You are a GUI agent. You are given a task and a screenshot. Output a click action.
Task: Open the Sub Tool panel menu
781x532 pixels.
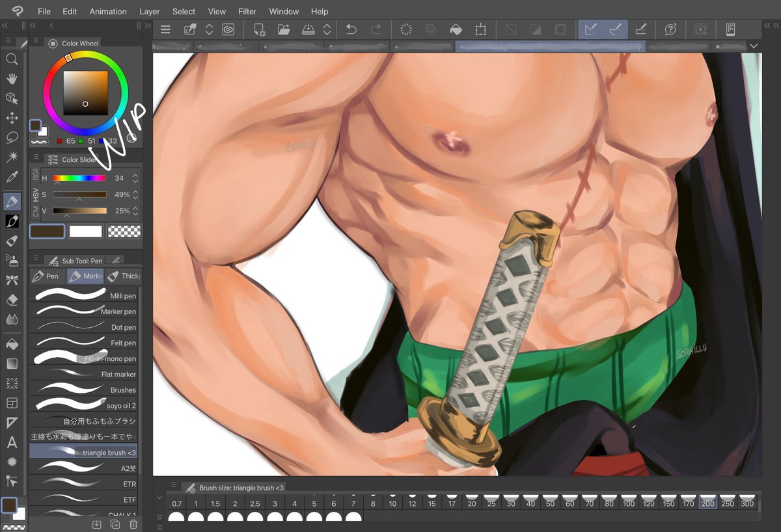36,259
